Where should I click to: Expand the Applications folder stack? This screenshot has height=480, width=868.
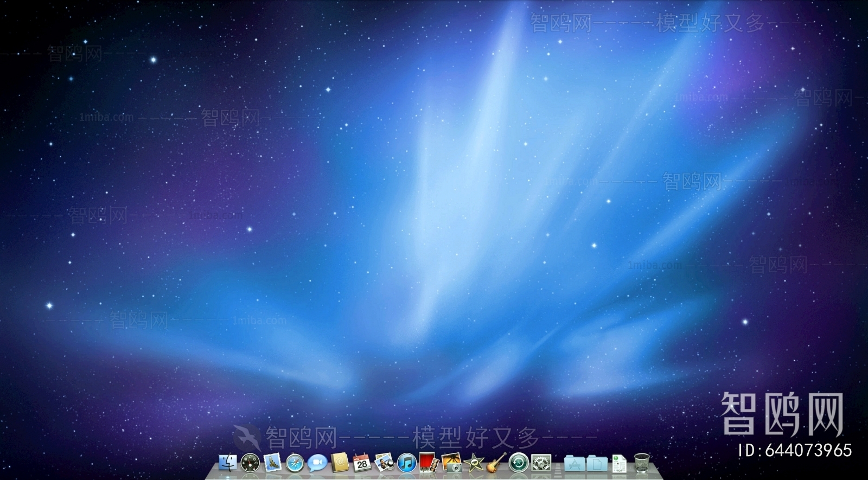click(574, 463)
